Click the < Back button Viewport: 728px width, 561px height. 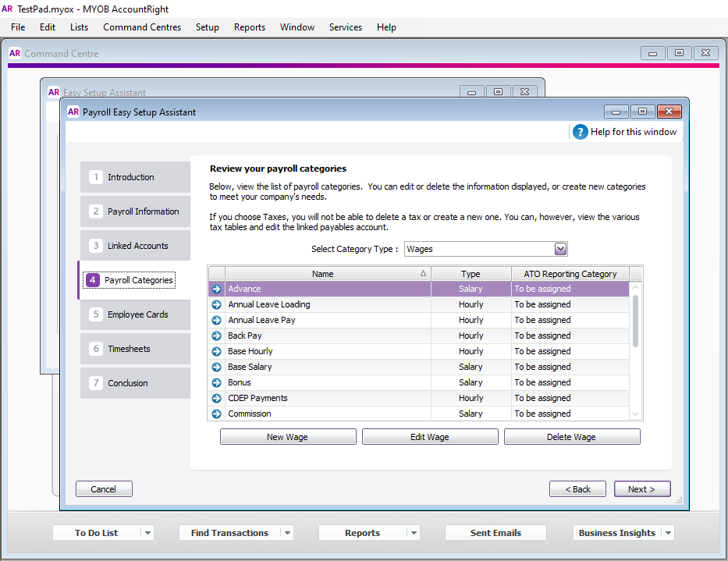(x=577, y=489)
